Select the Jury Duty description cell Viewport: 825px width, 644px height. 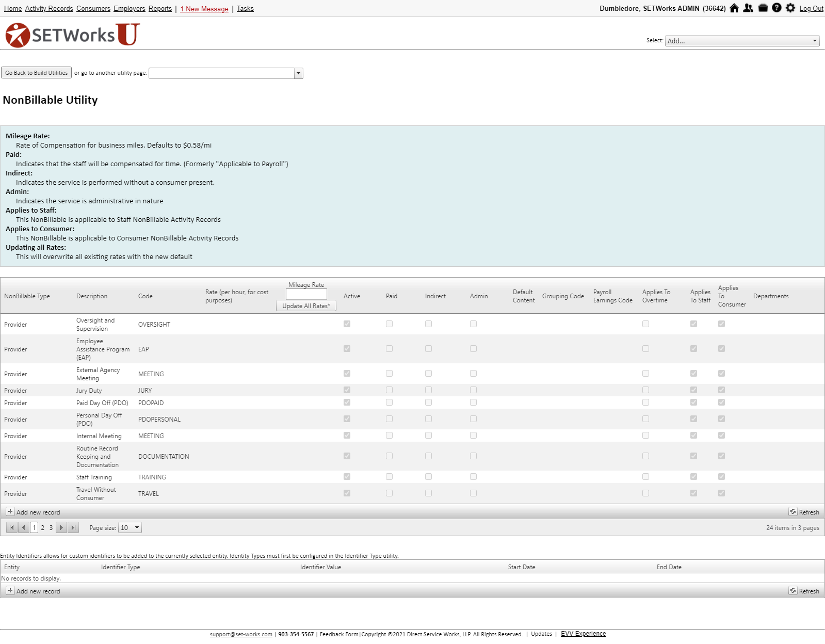89,391
